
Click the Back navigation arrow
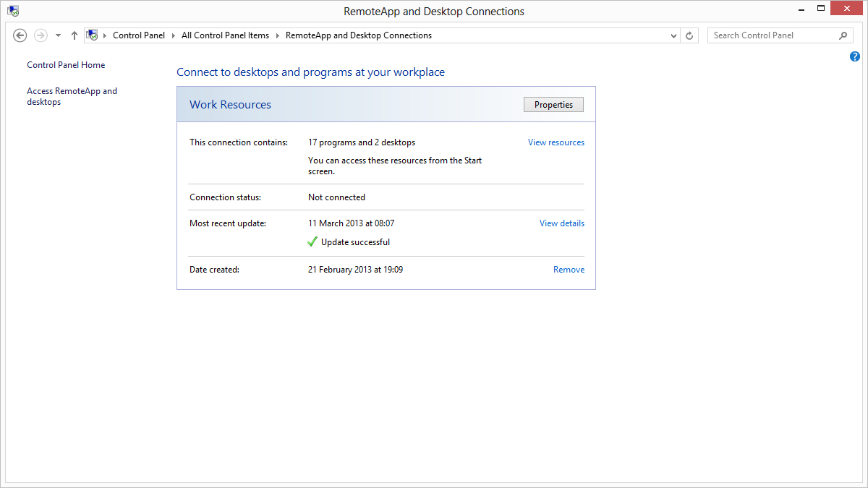pos(20,35)
